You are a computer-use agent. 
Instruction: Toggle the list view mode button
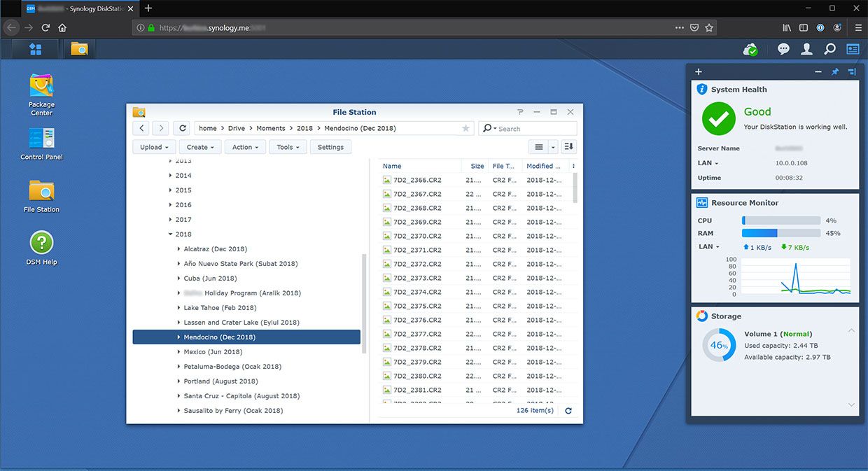[x=538, y=146]
